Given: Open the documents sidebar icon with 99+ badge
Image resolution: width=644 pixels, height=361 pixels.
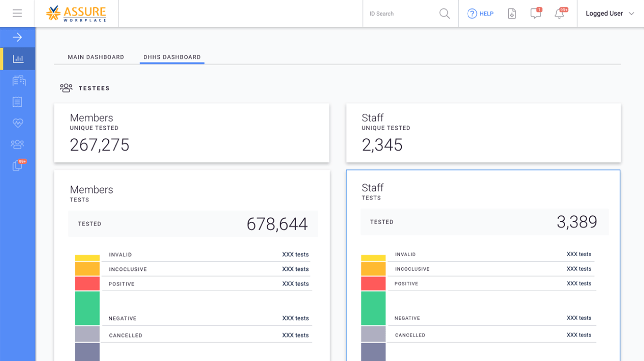Looking at the screenshot, I should tap(19, 165).
